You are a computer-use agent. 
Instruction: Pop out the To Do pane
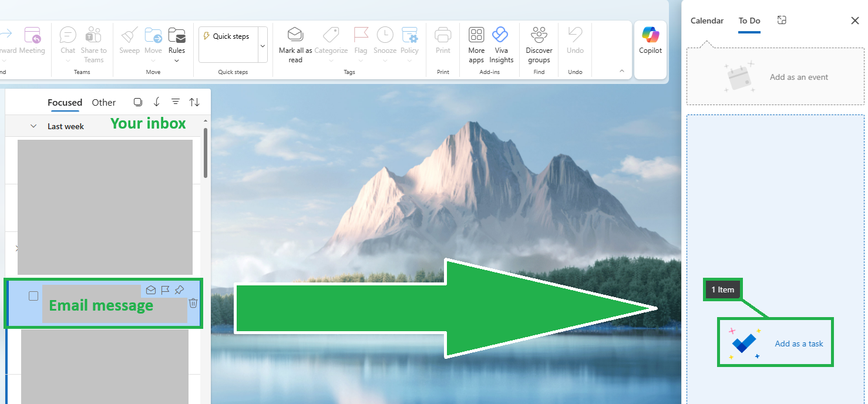[x=782, y=20]
